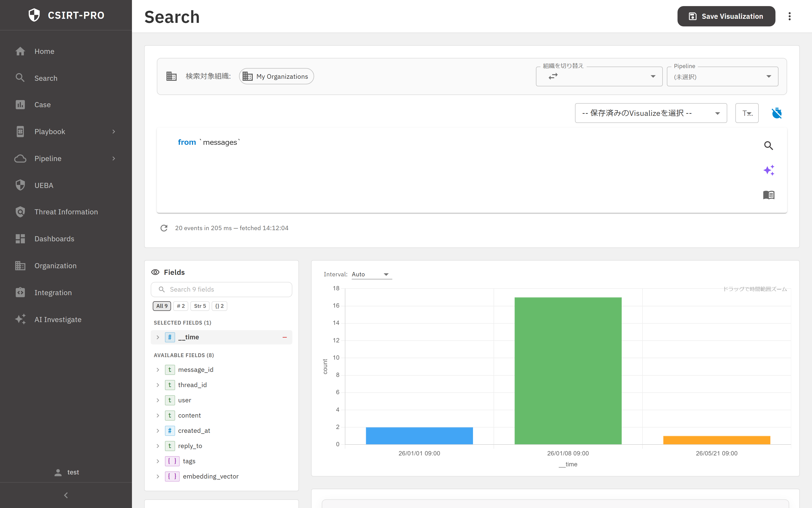
Task: Click the CSIRT-PRO shield logo
Action: 34,15
